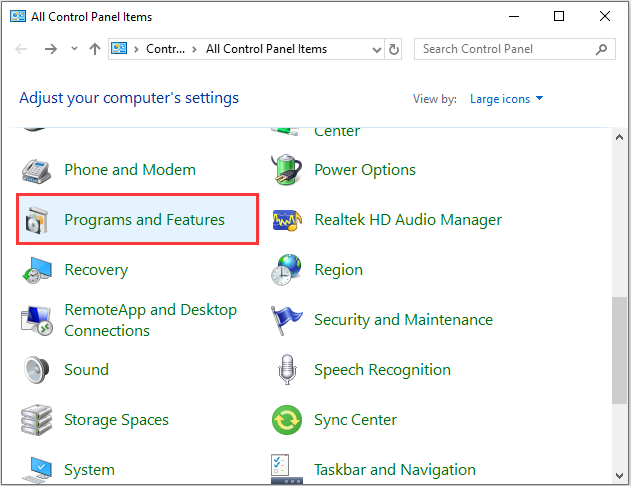This screenshot has width=631, height=486.
Task: Go back to previous location
Action: click(21, 49)
